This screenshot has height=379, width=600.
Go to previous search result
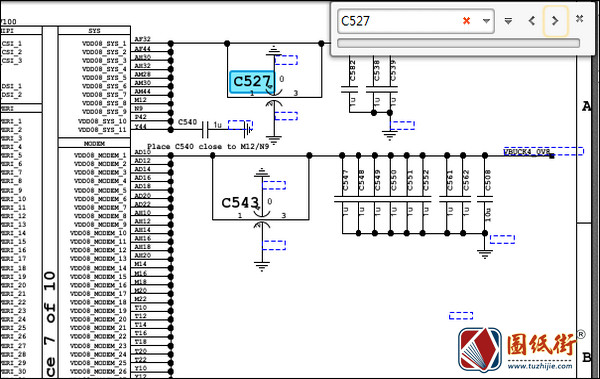click(532, 21)
